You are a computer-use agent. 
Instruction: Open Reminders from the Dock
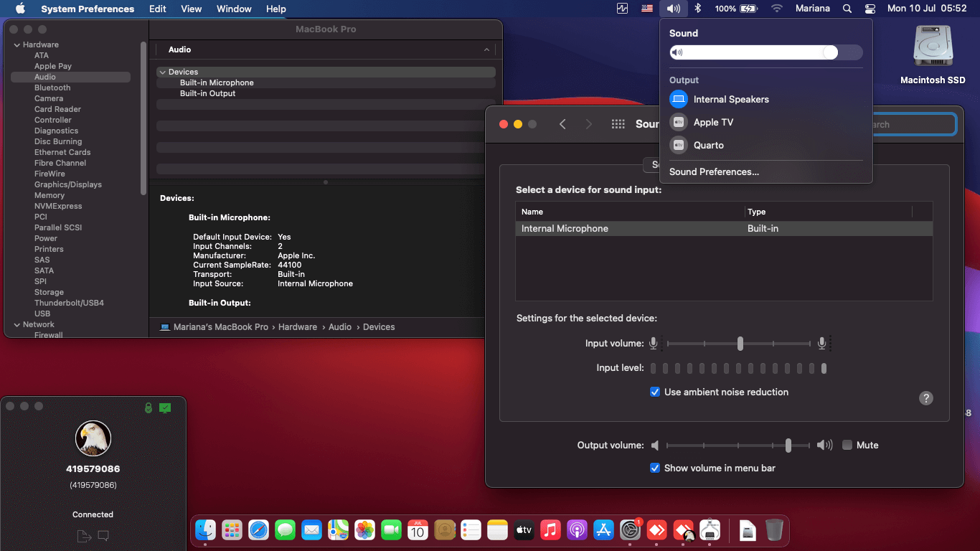pyautogui.click(x=471, y=530)
